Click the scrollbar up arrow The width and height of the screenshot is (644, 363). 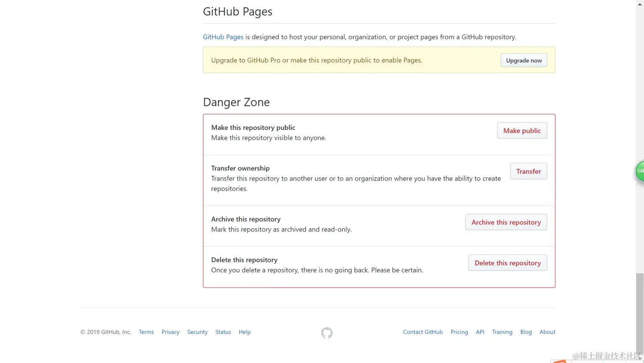[640, 4]
